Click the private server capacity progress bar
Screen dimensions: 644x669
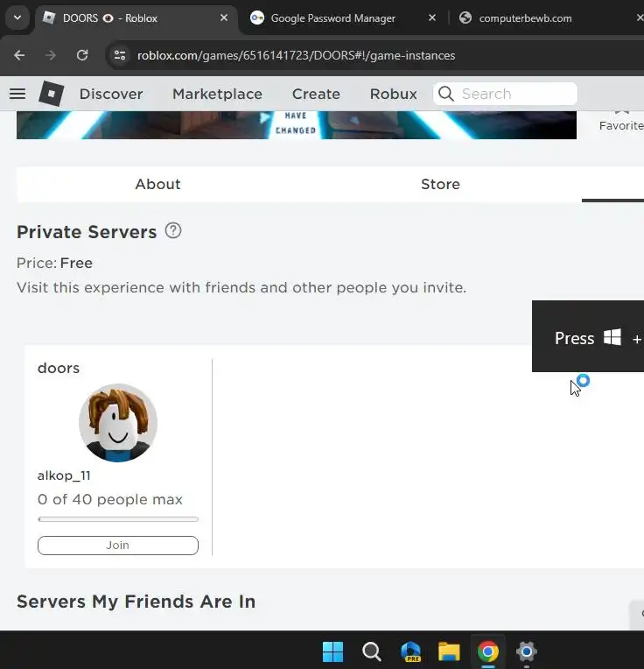click(x=118, y=519)
